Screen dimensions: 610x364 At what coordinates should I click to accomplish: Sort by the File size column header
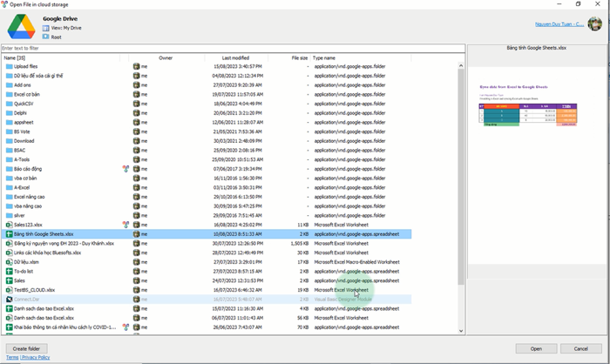[x=300, y=58]
